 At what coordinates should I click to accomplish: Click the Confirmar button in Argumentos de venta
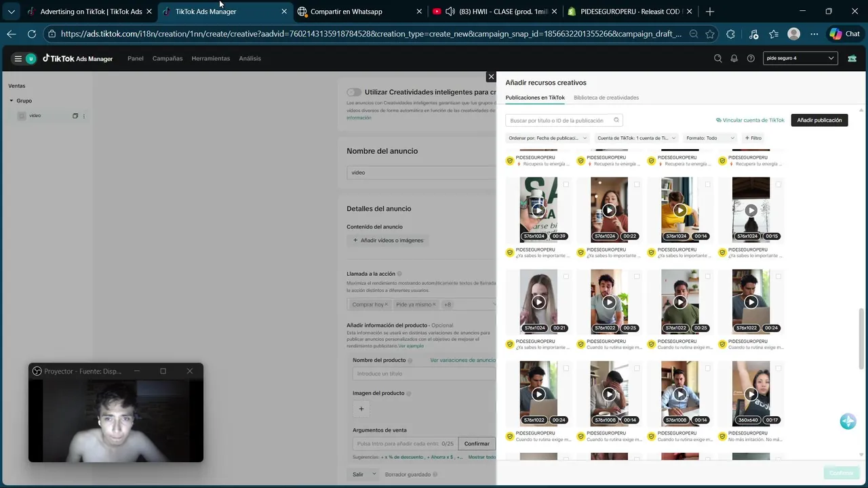[477, 444]
